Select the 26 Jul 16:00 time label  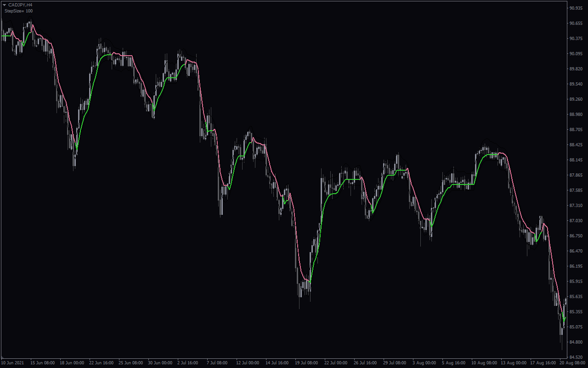366,363
